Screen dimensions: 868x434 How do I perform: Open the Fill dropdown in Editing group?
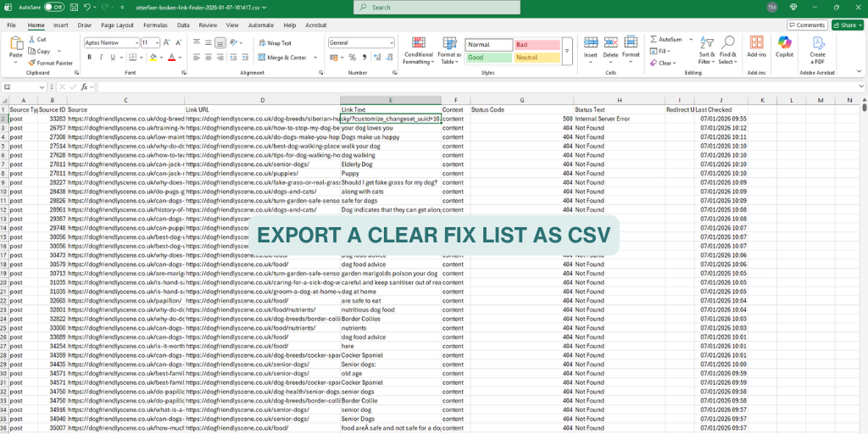click(x=659, y=51)
